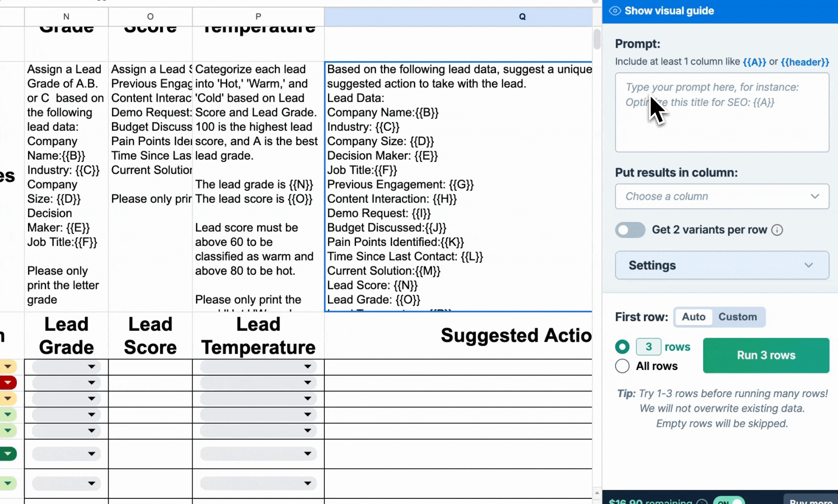Screen dimensions: 838x504
Task: Click the info icon next to Get 2 variants per row
Action: click(x=777, y=230)
